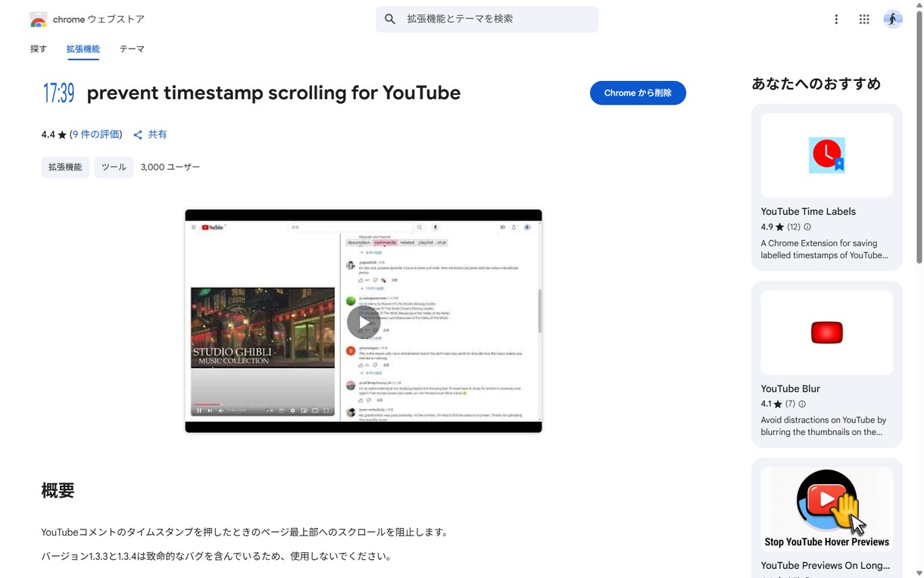
Task: Open the Google apps grid
Action: [x=864, y=20]
